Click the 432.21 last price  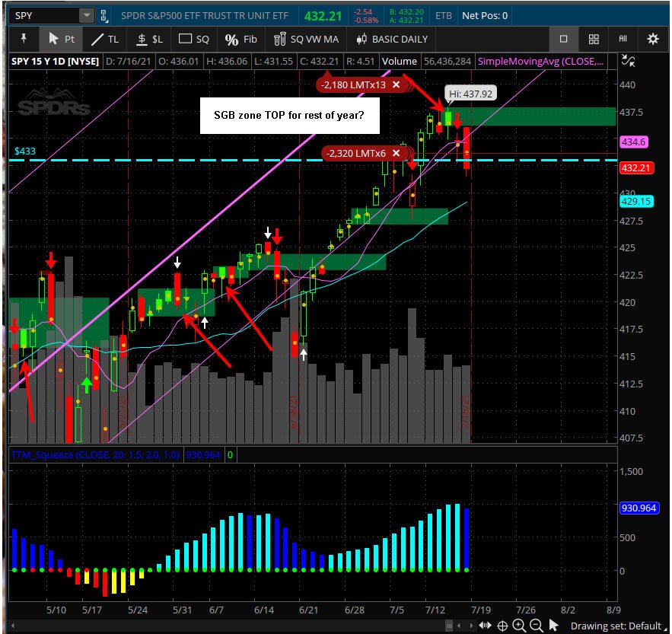[323, 16]
